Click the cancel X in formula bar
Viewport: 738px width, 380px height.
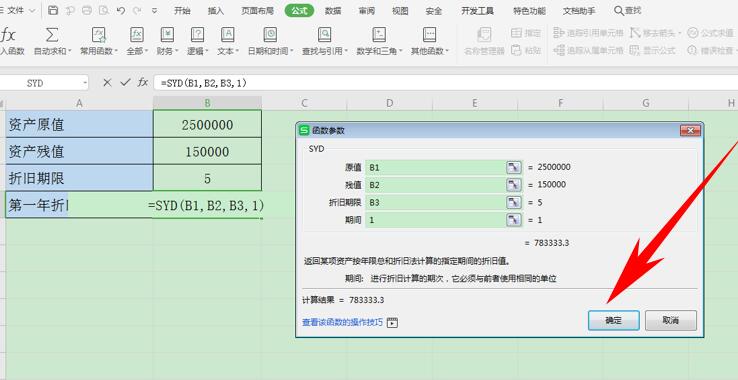[x=107, y=83]
